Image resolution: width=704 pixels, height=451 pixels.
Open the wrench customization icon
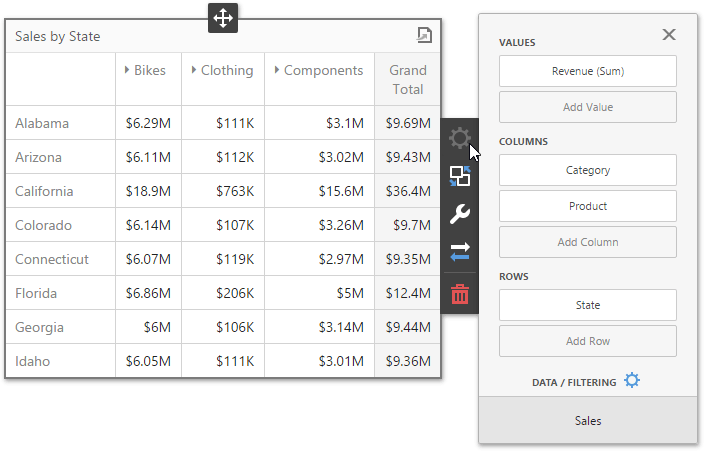click(x=460, y=214)
